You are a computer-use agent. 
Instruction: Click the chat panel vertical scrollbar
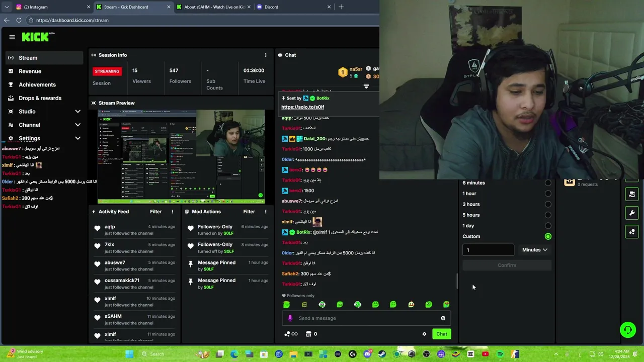(457, 282)
